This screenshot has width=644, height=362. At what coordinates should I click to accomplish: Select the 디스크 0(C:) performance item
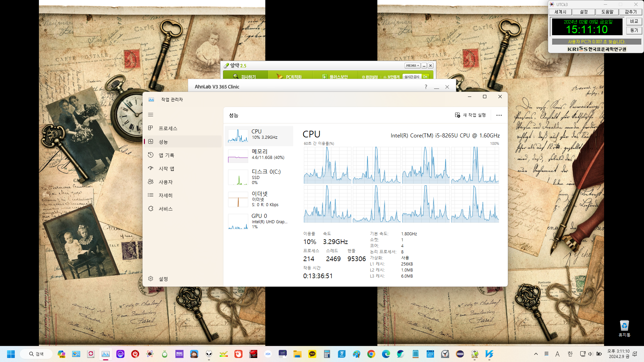coord(259,177)
